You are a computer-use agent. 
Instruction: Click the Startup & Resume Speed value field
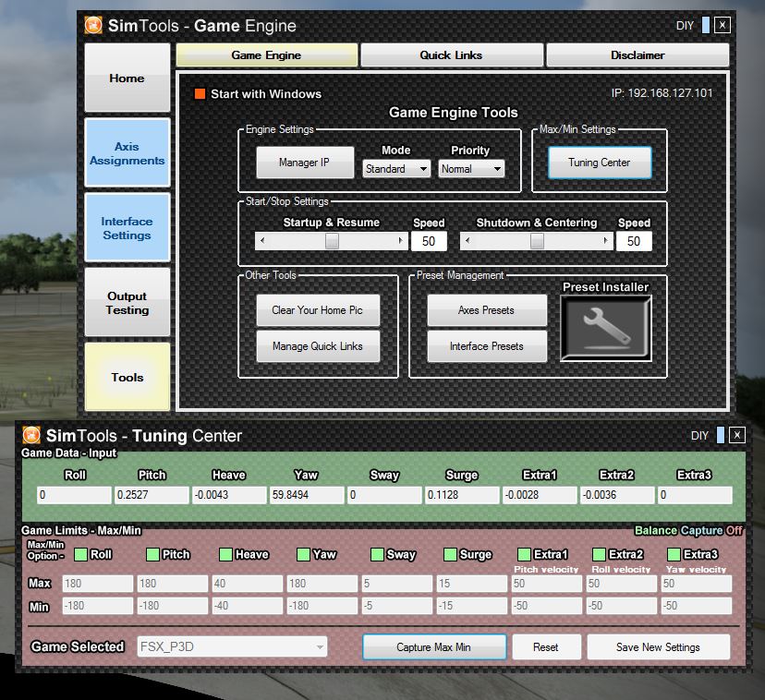(429, 241)
